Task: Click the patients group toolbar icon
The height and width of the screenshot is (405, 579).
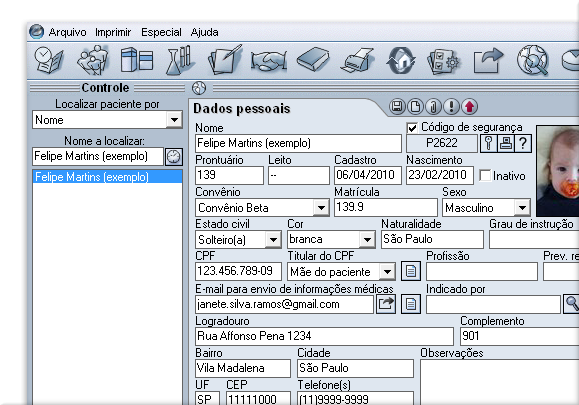Action: [92, 60]
